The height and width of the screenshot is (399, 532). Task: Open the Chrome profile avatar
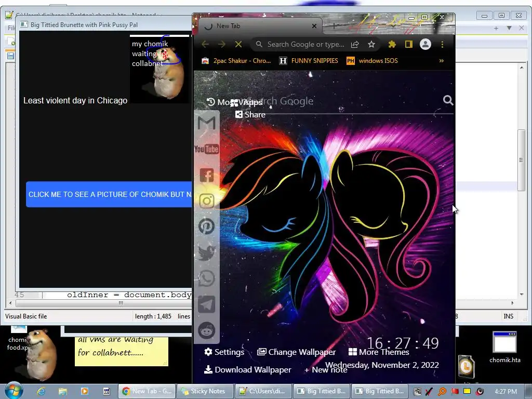(x=425, y=44)
